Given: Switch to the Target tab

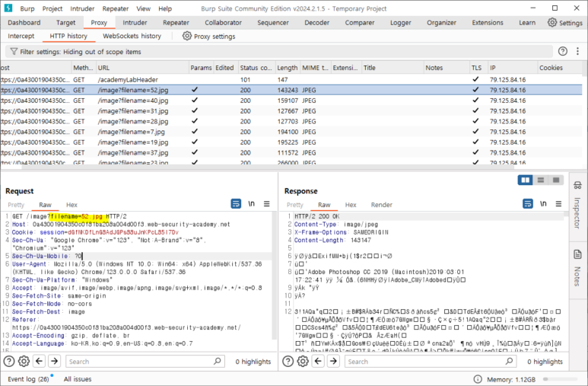Looking at the screenshot, I should click(65, 23).
